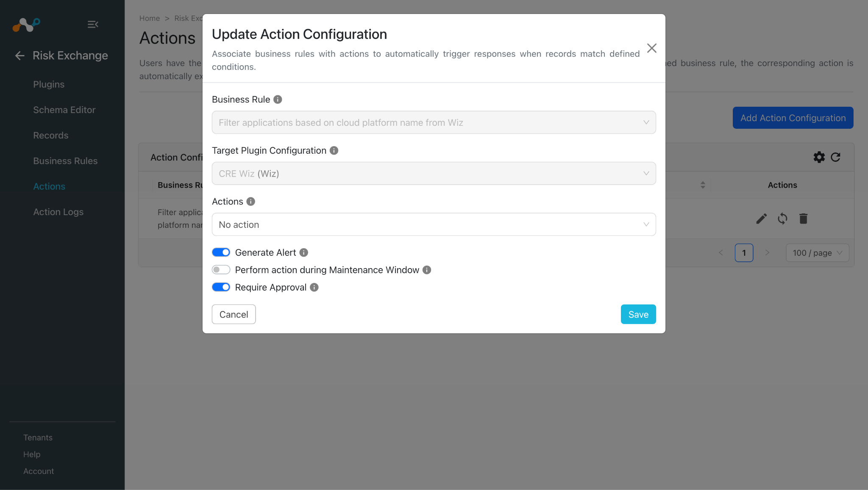Screen dimensions: 868x490
Task: Click the refresh table icon
Action: coord(835,157)
